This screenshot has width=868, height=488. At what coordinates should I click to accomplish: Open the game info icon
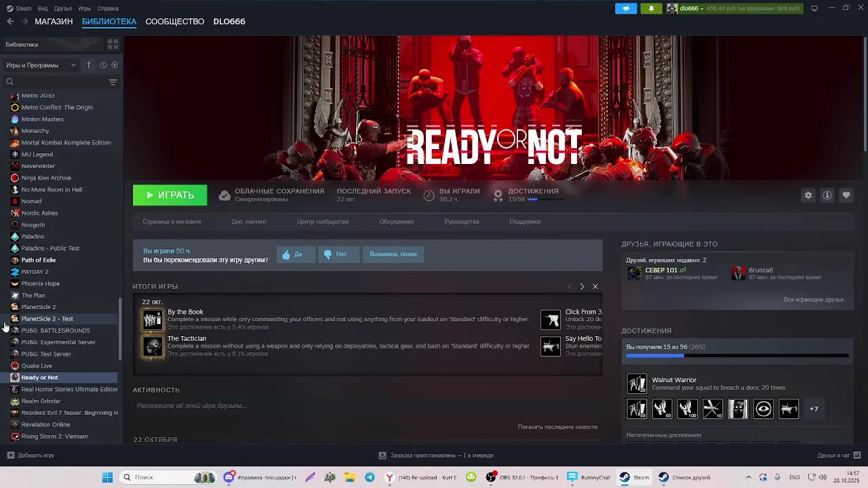827,195
